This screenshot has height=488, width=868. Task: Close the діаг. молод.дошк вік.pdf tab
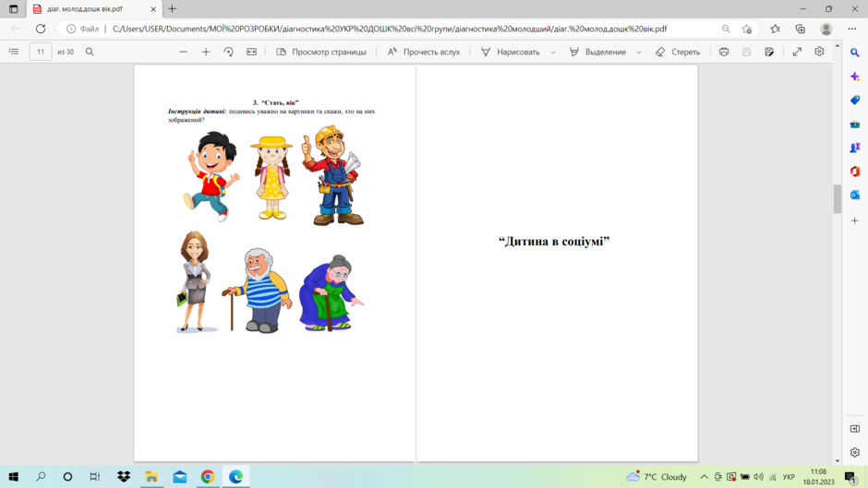(153, 9)
